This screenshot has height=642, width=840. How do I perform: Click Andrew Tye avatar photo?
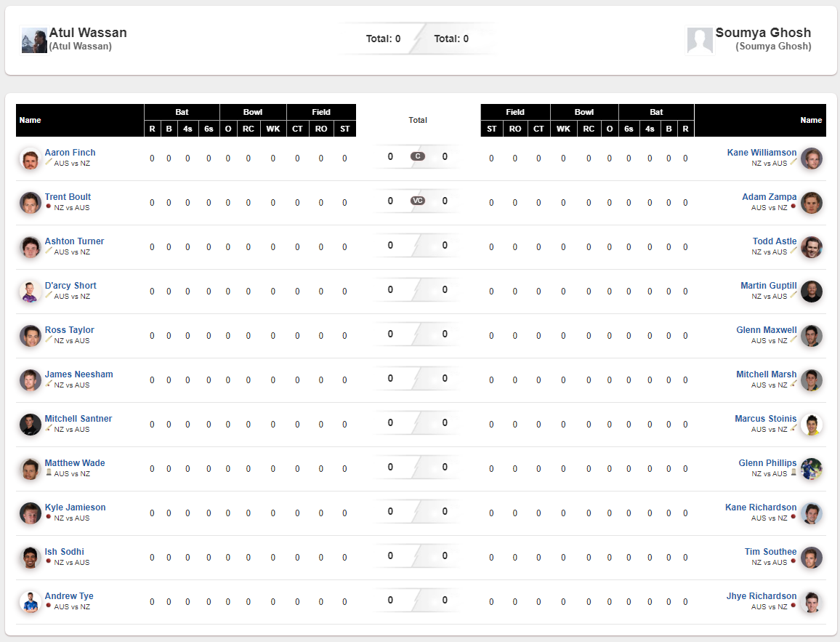(x=30, y=602)
